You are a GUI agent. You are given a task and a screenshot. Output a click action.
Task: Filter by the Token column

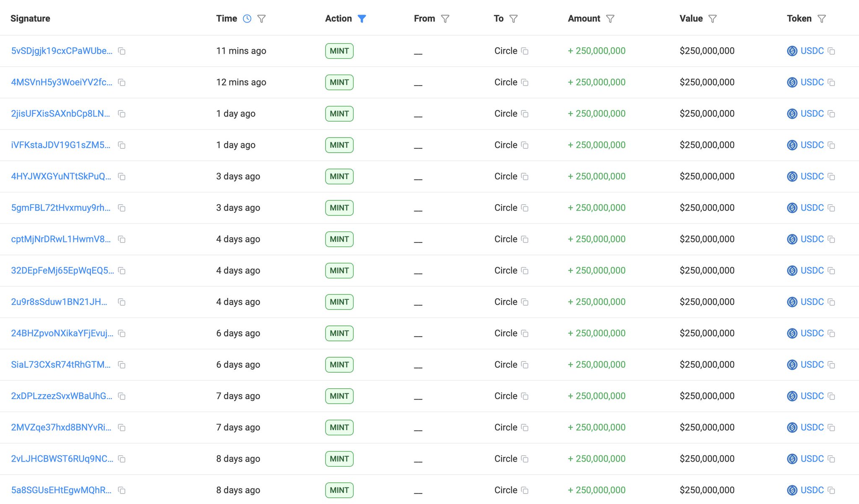pyautogui.click(x=822, y=18)
